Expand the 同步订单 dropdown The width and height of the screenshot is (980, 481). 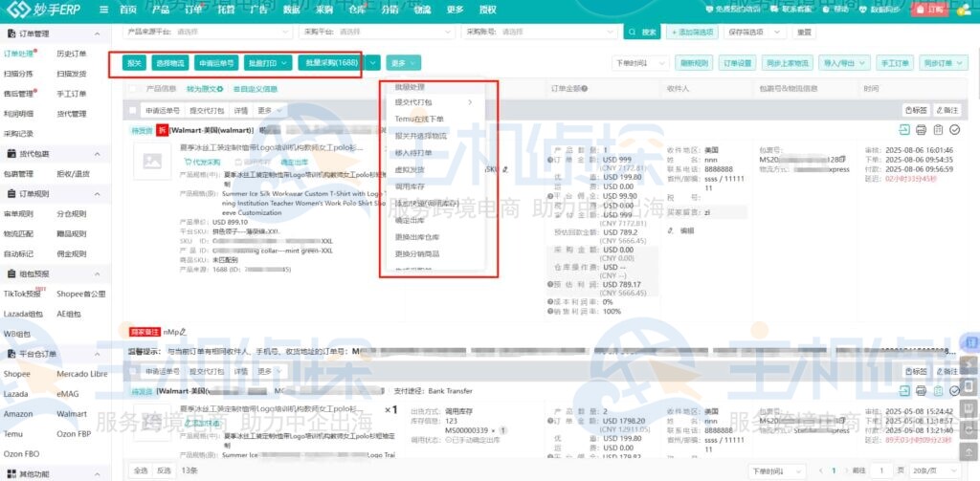(943, 62)
